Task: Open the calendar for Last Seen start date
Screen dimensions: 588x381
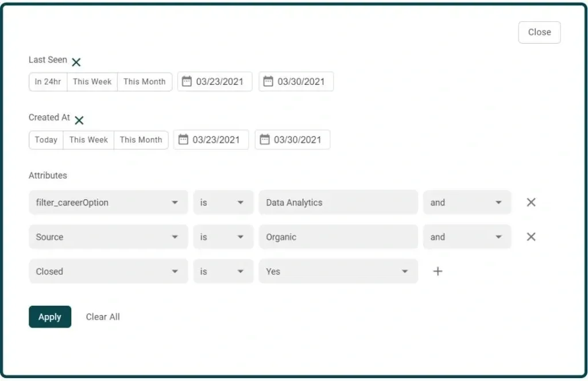Action: pos(187,81)
